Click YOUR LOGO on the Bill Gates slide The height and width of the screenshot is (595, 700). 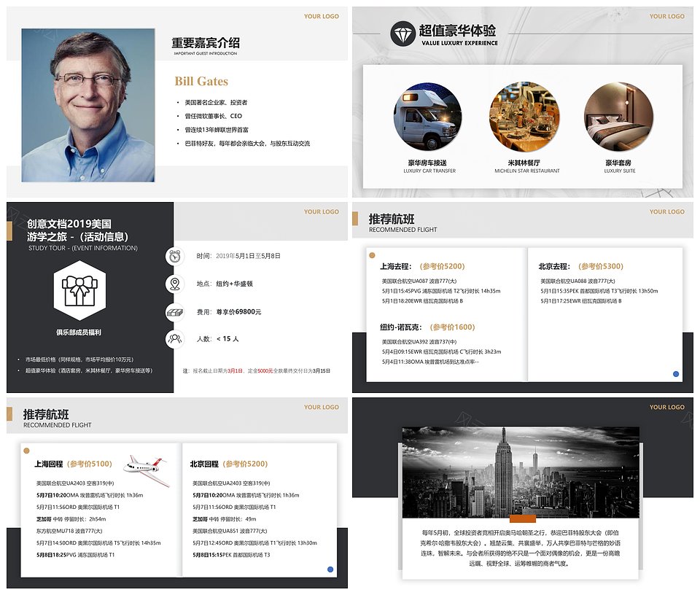tap(322, 17)
